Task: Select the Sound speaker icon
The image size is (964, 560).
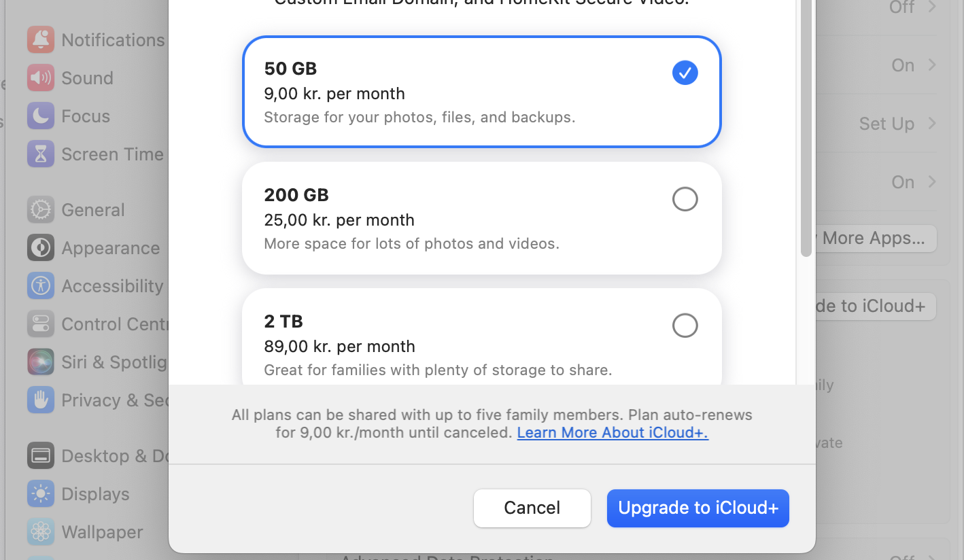Action: pyautogui.click(x=41, y=78)
